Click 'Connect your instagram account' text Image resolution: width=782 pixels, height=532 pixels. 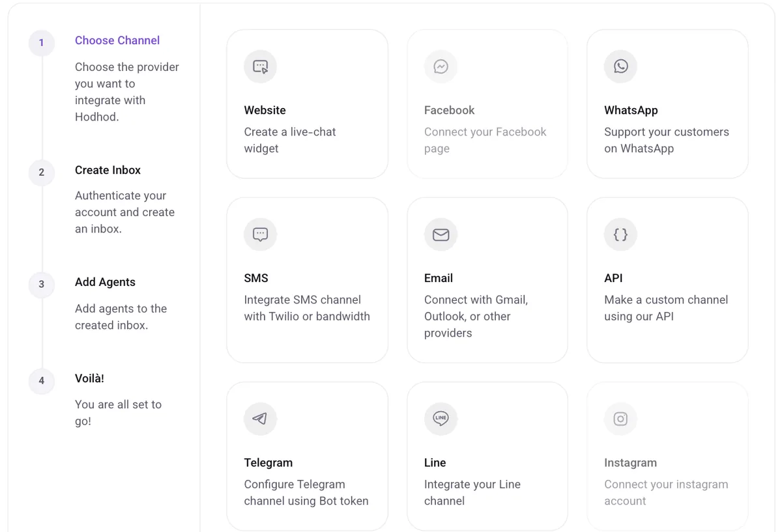click(666, 492)
